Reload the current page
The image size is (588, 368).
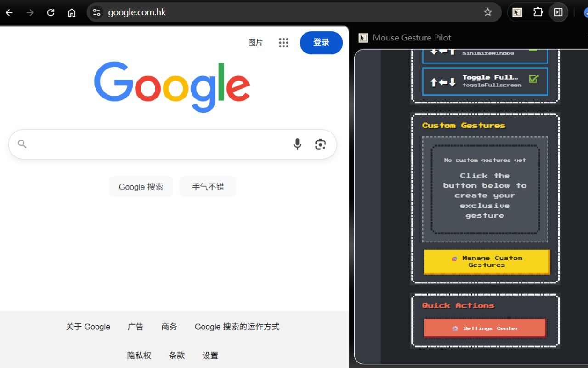51,12
